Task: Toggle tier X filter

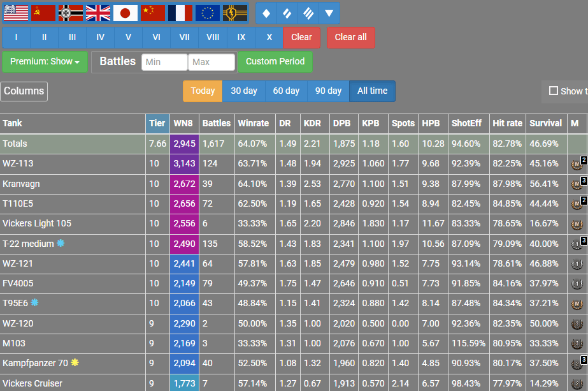Action: tap(269, 37)
